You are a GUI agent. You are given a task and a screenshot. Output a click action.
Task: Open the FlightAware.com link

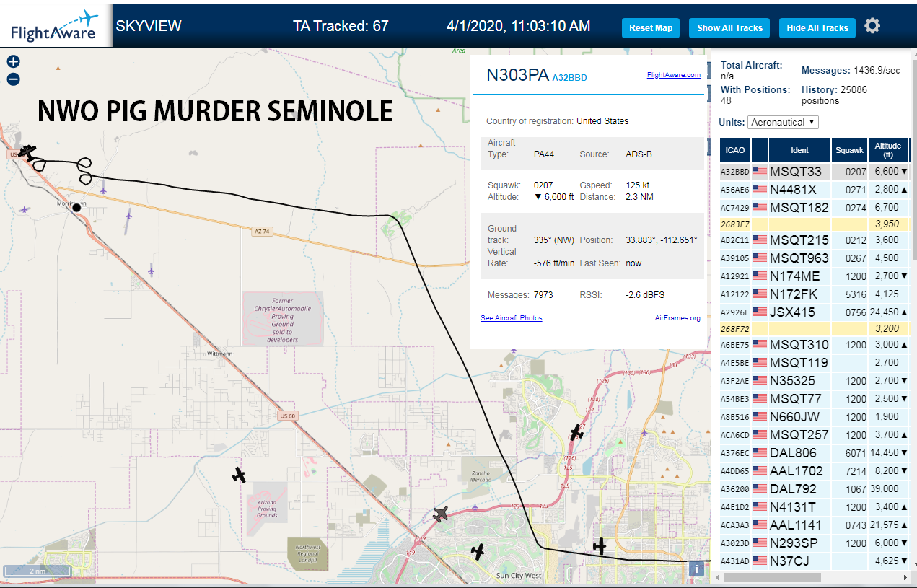coord(674,75)
